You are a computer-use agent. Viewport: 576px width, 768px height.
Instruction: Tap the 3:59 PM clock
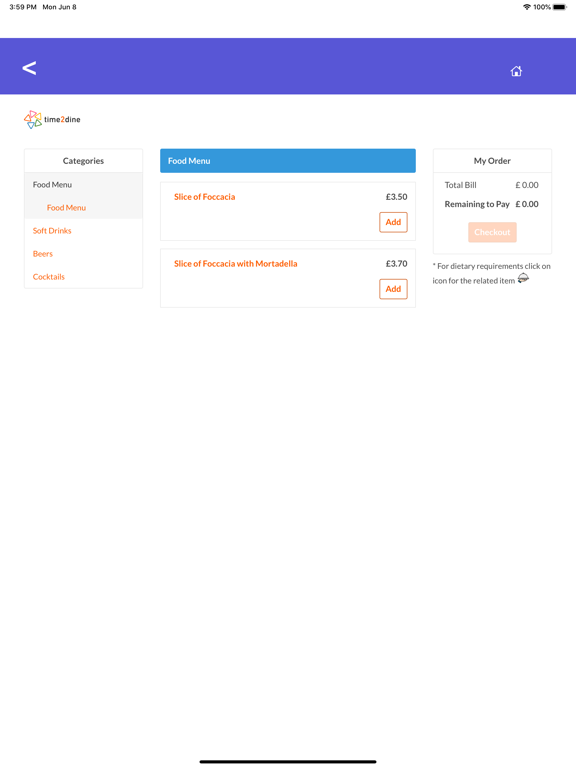(23, 7)
